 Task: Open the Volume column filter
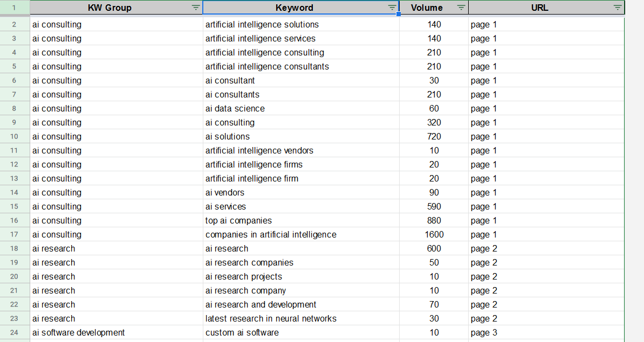461,8
